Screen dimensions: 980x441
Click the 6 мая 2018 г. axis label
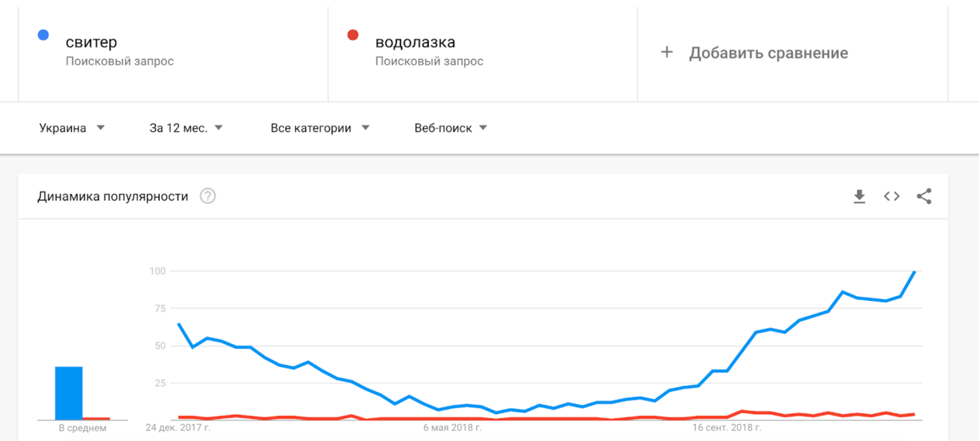(x=452, y=428)
